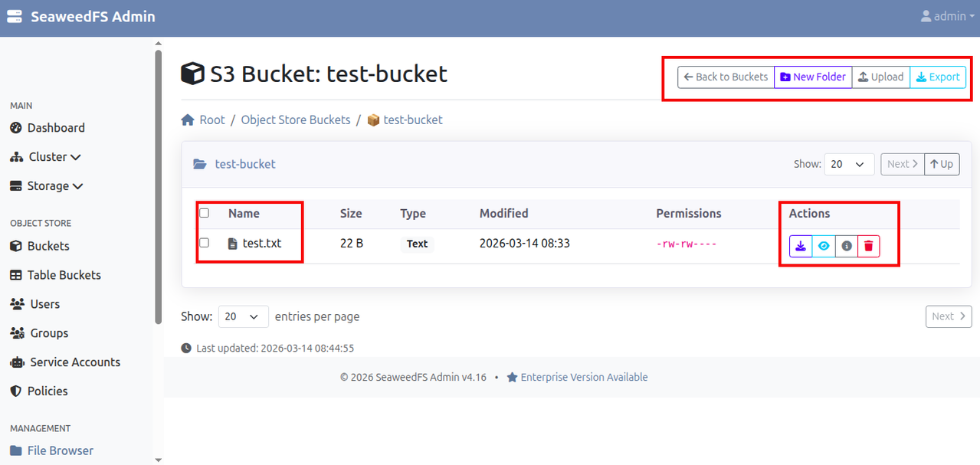Click the Dashboard gauge icon
Screen dimensions: 980x465
pyautogui.click(x=15, y=128)
